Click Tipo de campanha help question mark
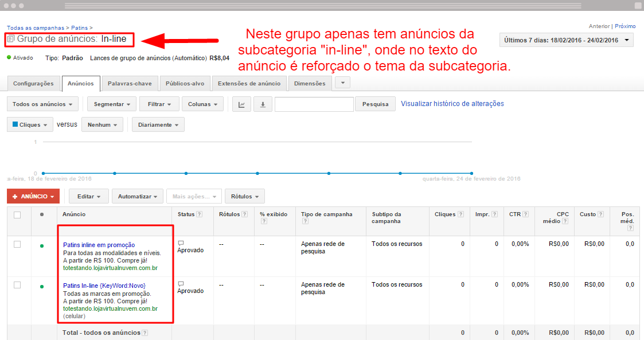 pos(305,221)
